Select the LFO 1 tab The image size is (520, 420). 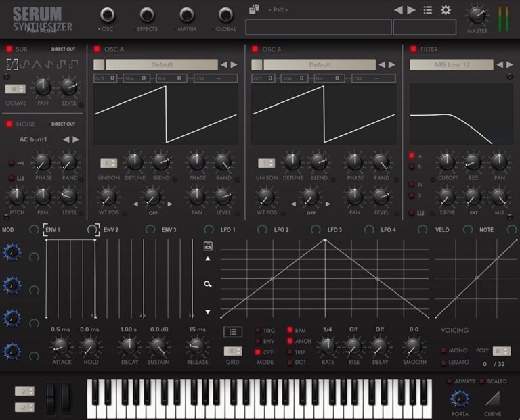click(227, 230)
